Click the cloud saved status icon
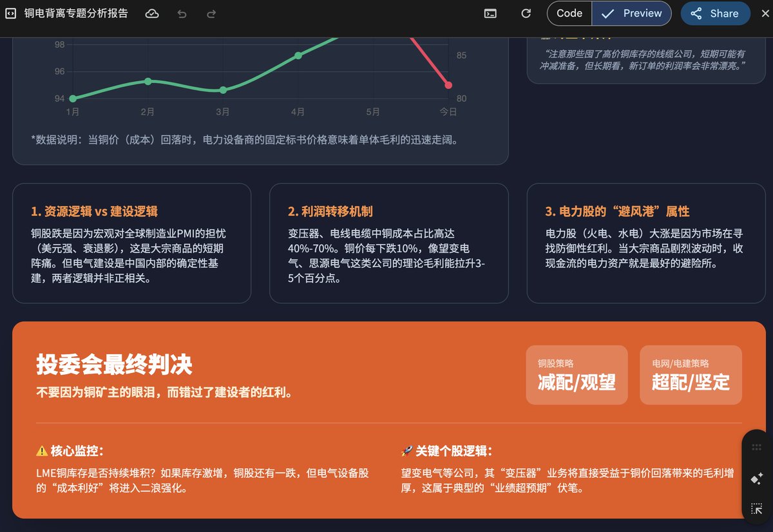773x532 pixels. (x=152, y=14)
